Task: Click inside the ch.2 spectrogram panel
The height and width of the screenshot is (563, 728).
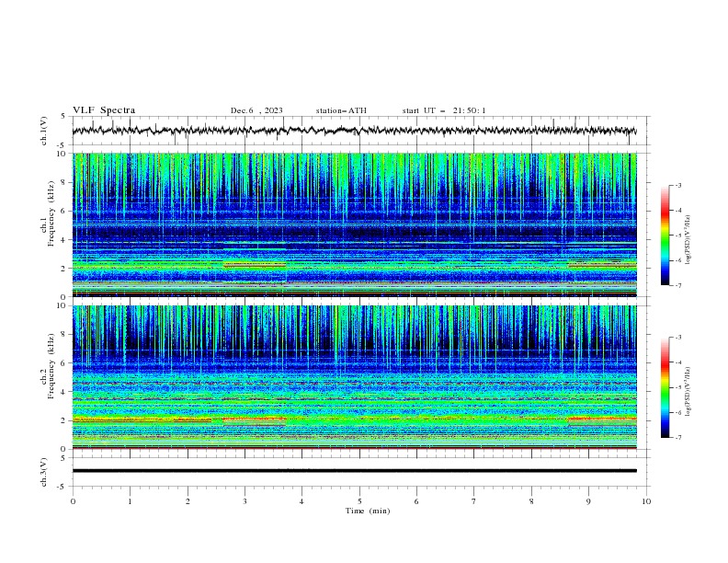Action: pos(354,377)
